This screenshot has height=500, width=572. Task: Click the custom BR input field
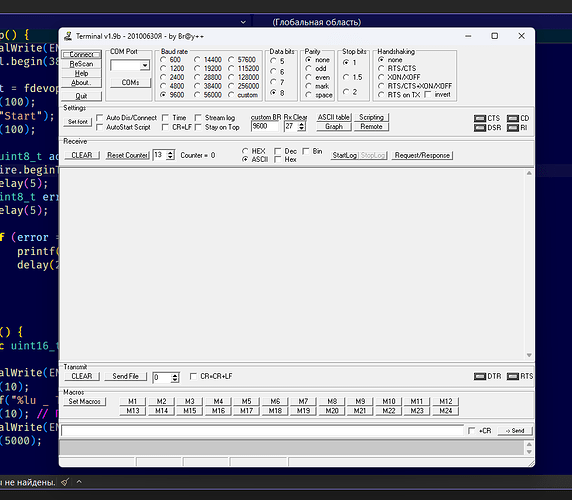tap(265, 126)
